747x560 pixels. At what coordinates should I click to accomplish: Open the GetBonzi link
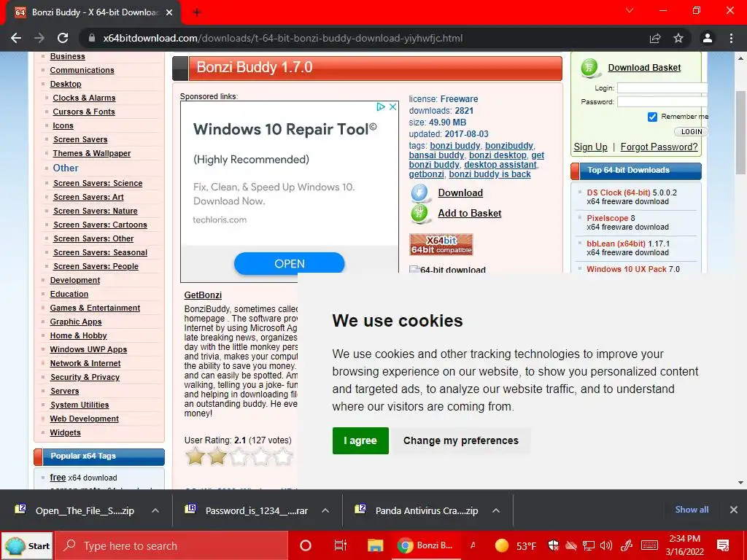pyautogui.click(x=203, y=295)
